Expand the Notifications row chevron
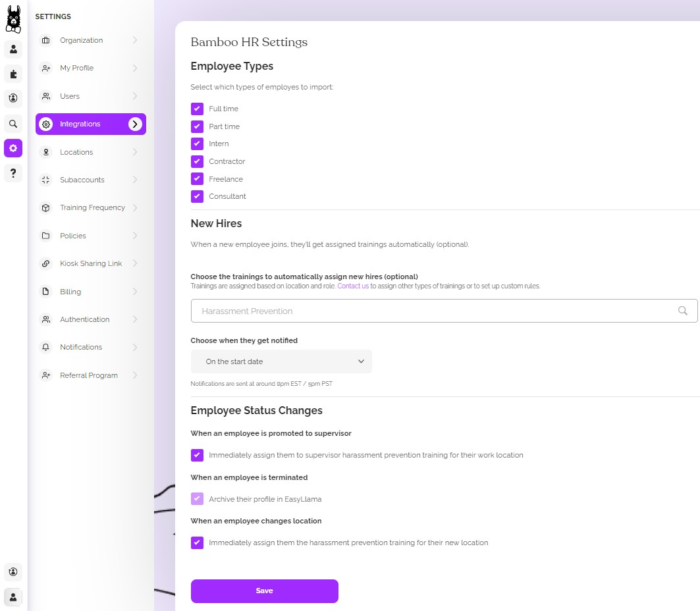700x611 pixels. (x=135, y=347)
